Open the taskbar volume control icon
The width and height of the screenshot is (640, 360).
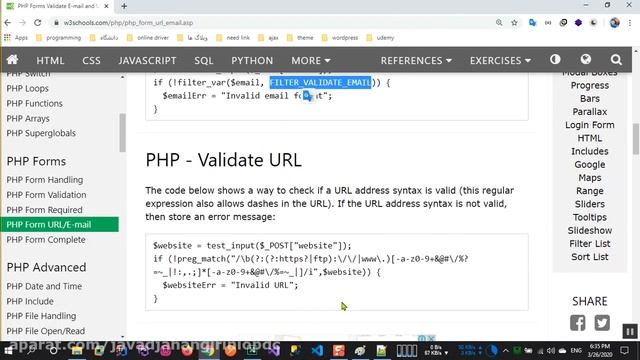click(x=551, y=351)
